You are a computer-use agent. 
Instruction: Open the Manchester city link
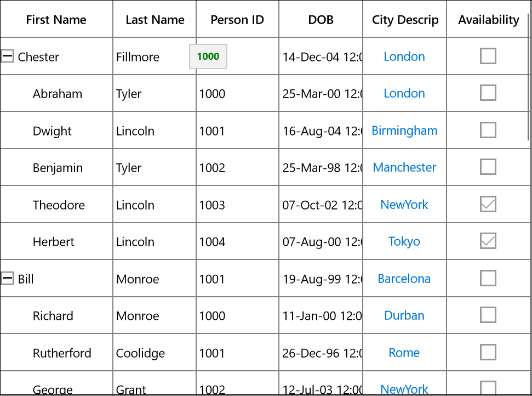click(x=404, y=167)
